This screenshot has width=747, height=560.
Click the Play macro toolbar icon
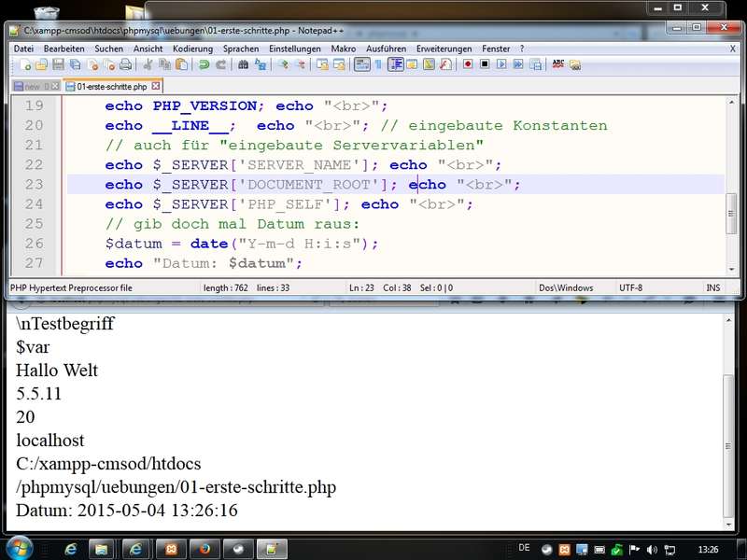(x=501, y=64)
